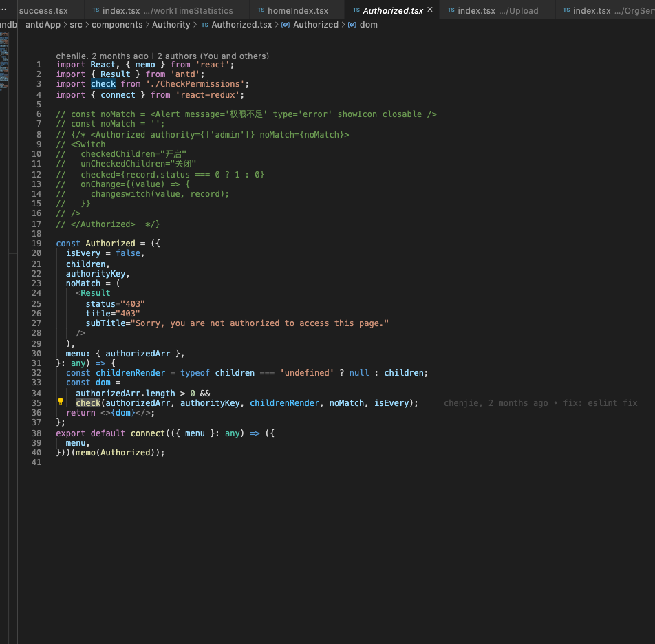Click the minimap code overview
Viewport: 655px width, 644px height.
4,61
